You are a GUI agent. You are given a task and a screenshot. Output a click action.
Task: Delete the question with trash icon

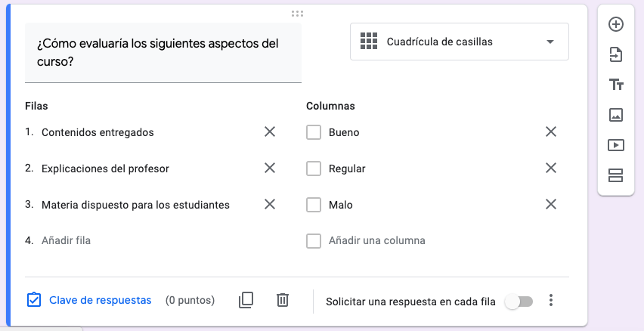tap(283, 300)
